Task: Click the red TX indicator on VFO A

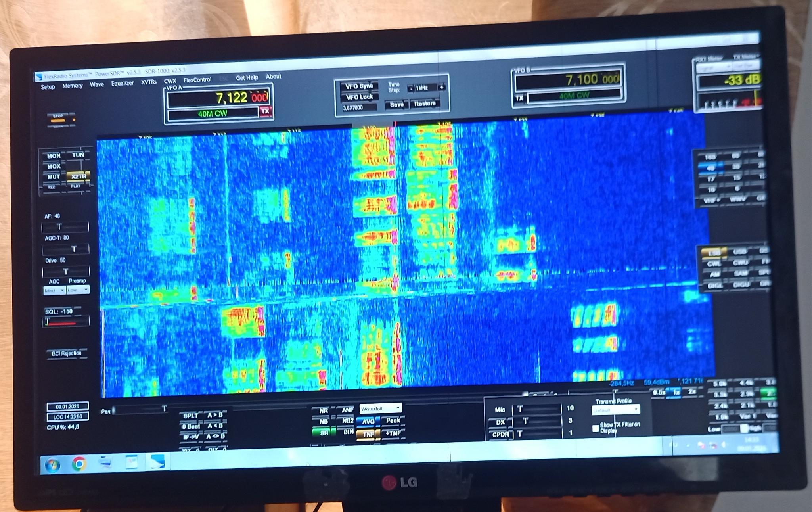Action: pyautogui.click(x=265, y=112)
